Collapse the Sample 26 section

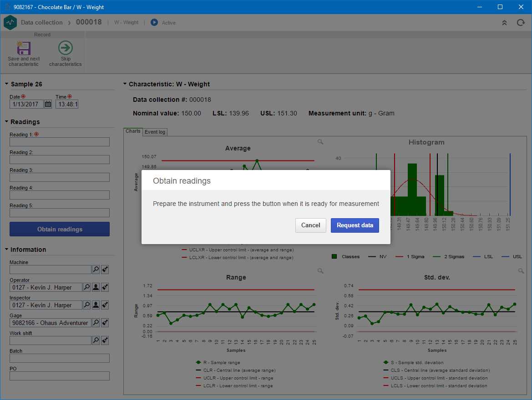click(6, 84)
